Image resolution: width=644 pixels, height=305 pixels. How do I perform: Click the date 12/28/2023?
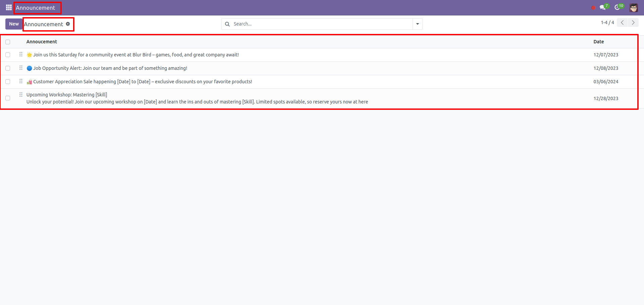(606, 98)
